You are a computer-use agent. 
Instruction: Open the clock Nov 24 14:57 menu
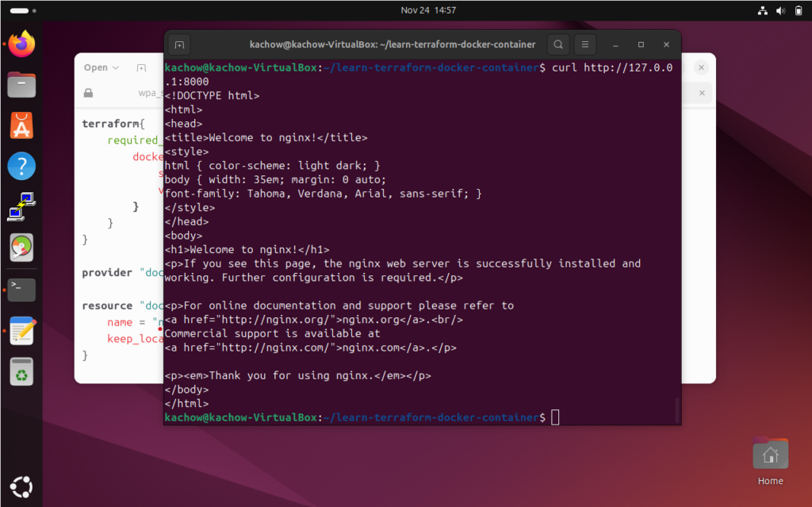point(428,10)
